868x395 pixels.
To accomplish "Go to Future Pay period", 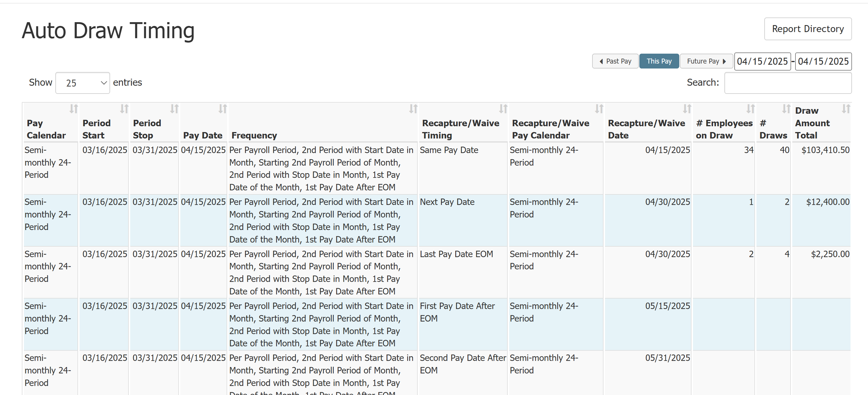I will tap(706, 62).
